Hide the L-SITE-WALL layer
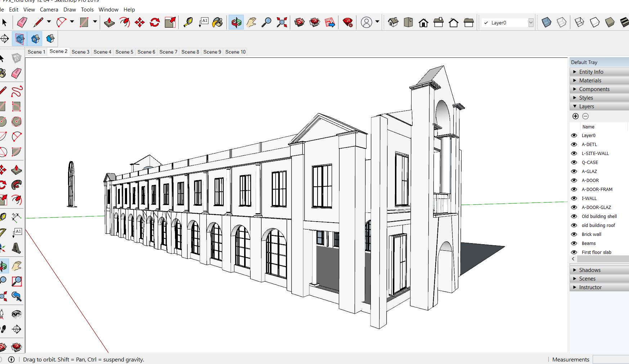Image resolution: width=629 pixels, height=364 pixels. (574, 153)
